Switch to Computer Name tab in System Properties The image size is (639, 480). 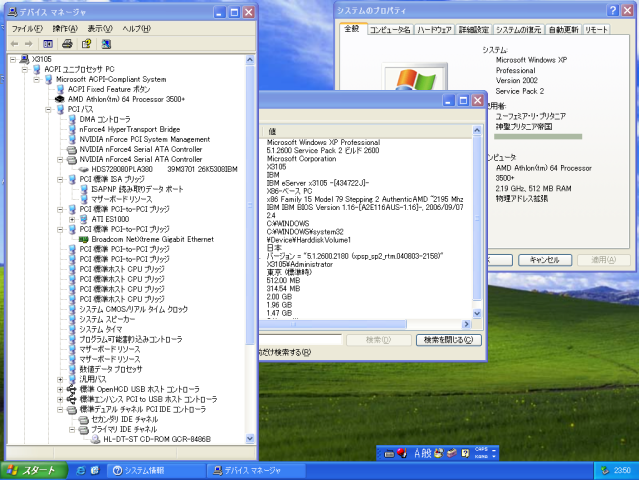tap(390, 30)
